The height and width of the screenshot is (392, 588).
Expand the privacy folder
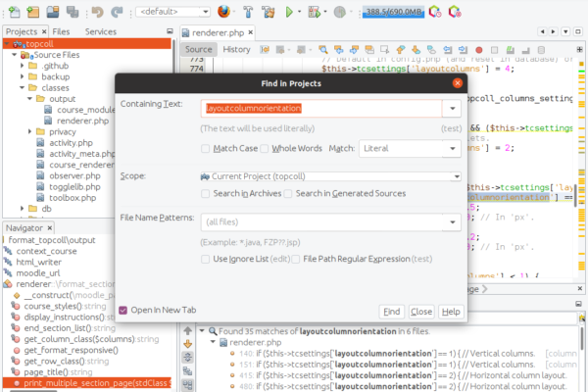(x=29, y=131)
